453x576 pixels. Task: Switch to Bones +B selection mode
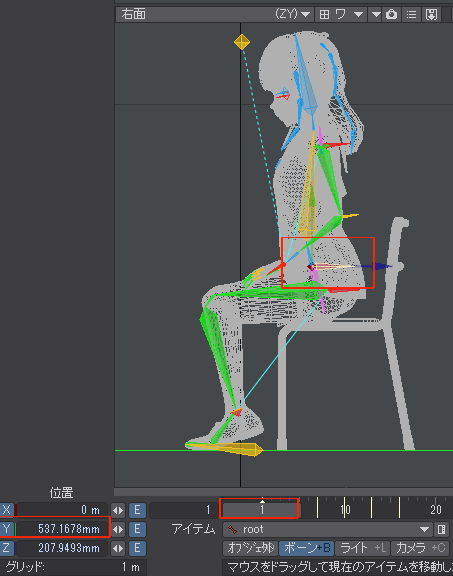point(307,548)
